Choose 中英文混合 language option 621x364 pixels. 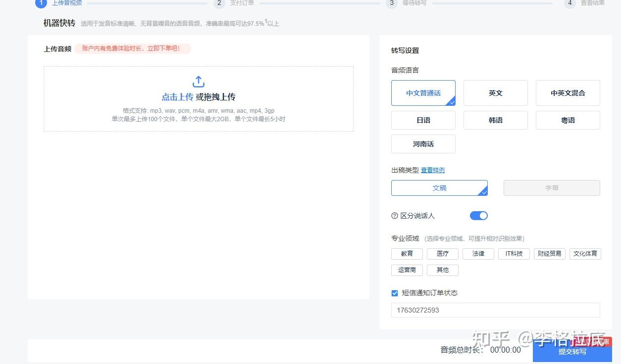568,93
